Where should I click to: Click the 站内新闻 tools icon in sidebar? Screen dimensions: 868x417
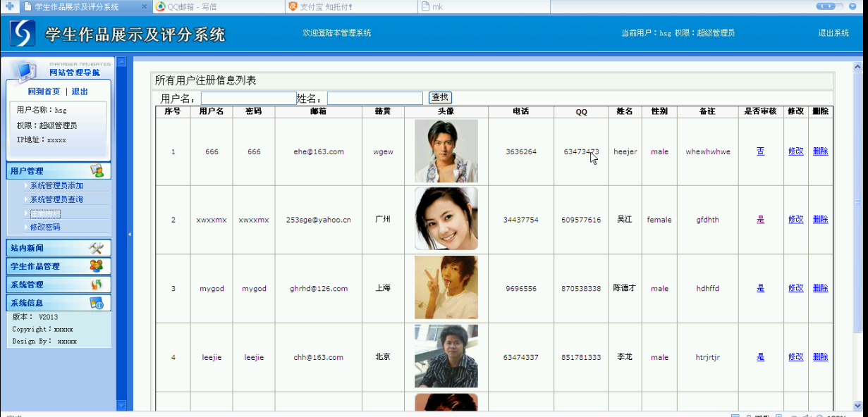coord(97,248)
